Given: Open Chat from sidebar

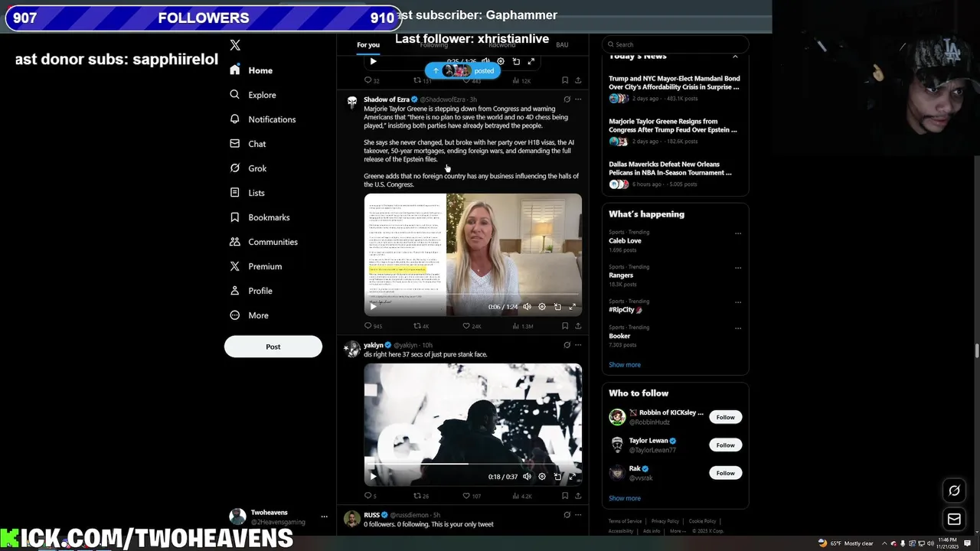Looking at the screenshot, I should [247, 144].
